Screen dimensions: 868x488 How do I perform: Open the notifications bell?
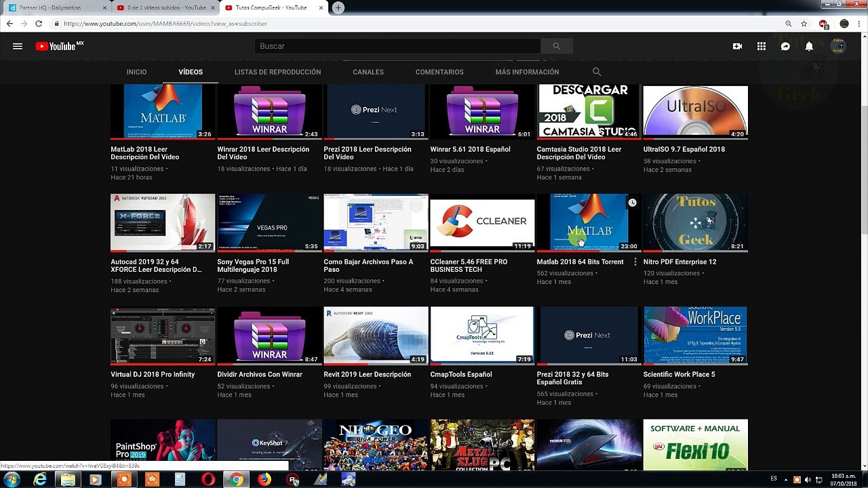point(809,46)
